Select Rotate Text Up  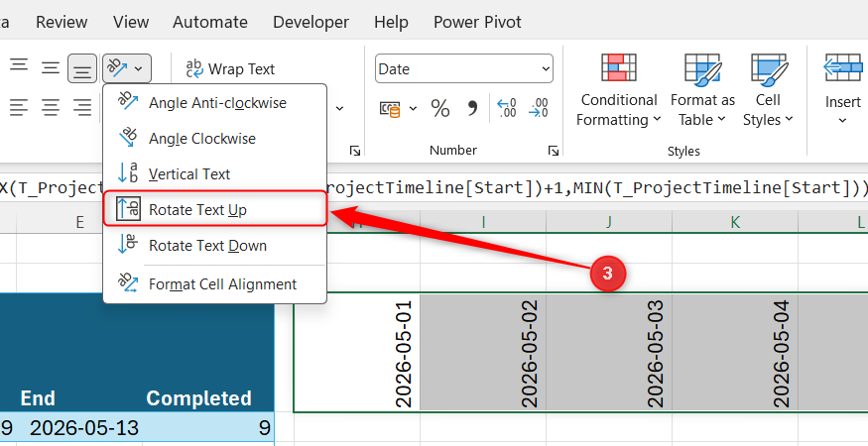215,208
